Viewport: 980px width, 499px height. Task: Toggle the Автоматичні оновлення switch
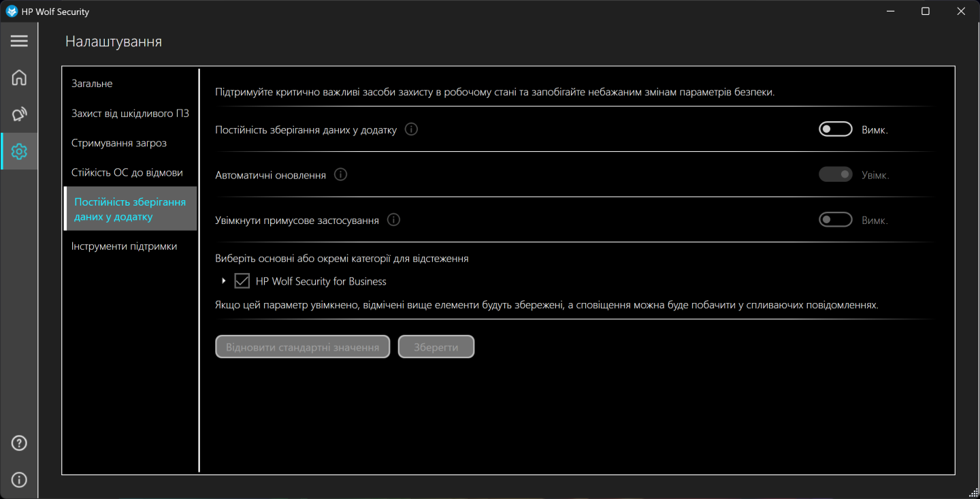click(x=835, y=175)
